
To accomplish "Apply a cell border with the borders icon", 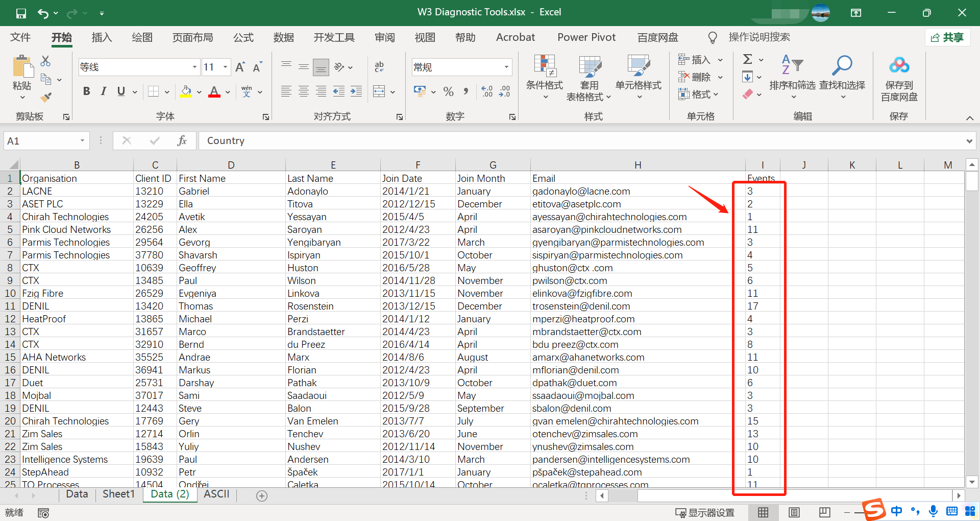I will point(153,91).
